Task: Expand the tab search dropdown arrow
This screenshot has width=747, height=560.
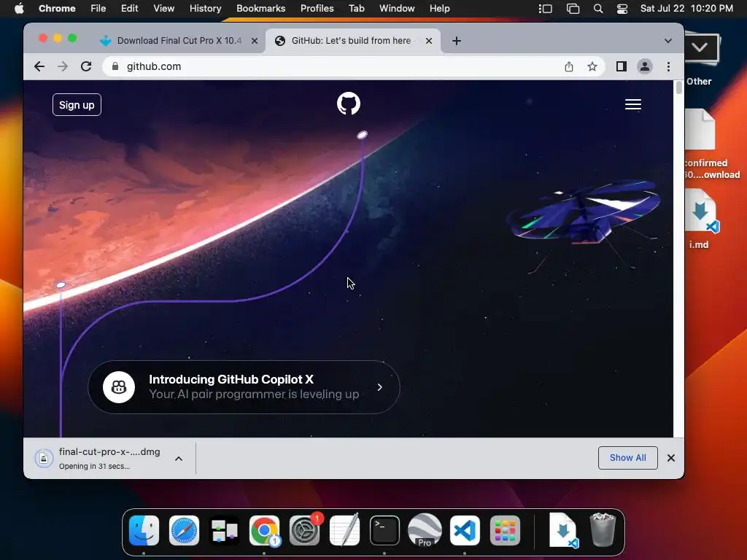Action: 668,41
